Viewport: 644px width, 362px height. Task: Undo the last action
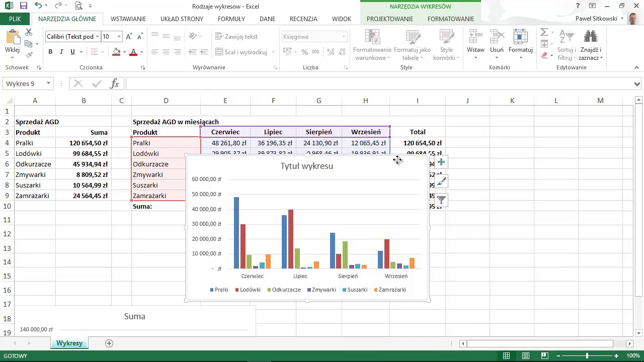[38, 6]
